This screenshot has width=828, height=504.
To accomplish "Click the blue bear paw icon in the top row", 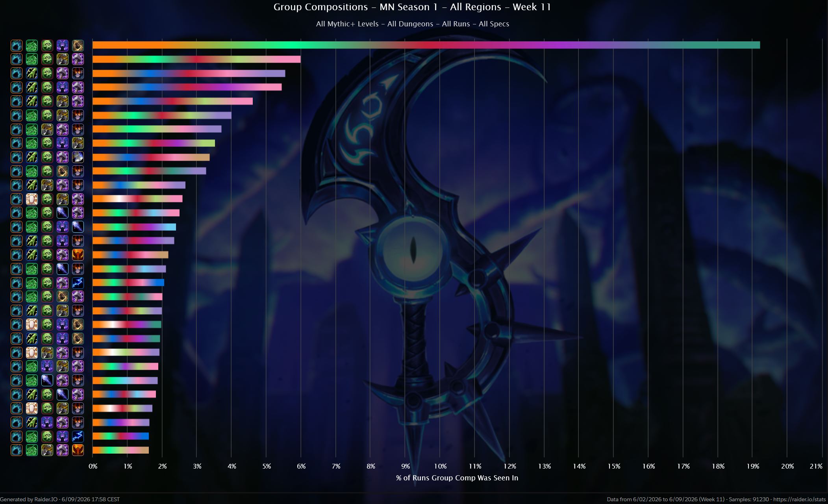I will tap(17, 45).
